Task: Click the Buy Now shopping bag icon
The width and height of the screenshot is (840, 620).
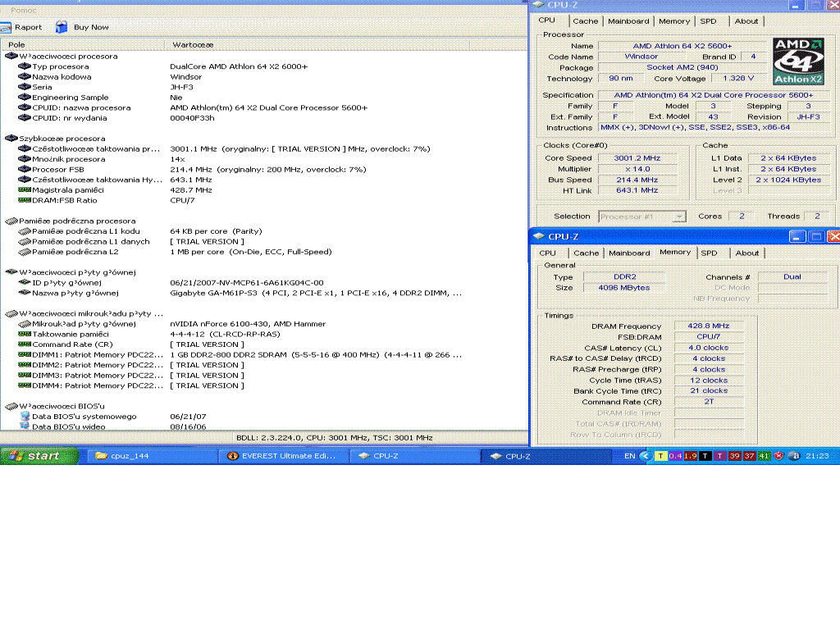Action: tap(62, 27)
